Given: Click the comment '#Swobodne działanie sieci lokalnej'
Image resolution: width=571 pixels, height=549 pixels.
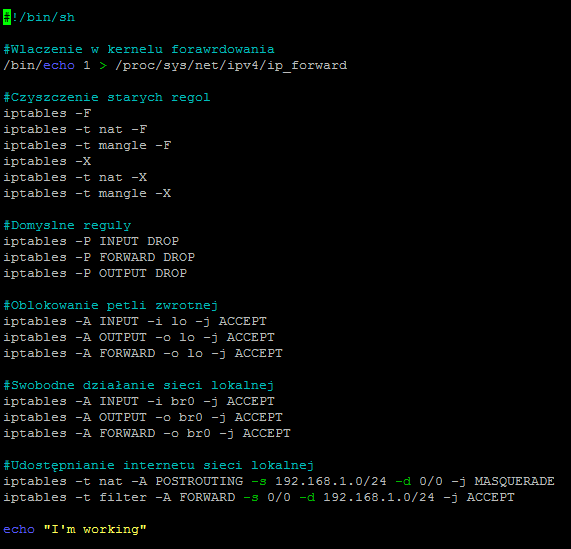Looking at the screenshot, I should click(139, 385).
